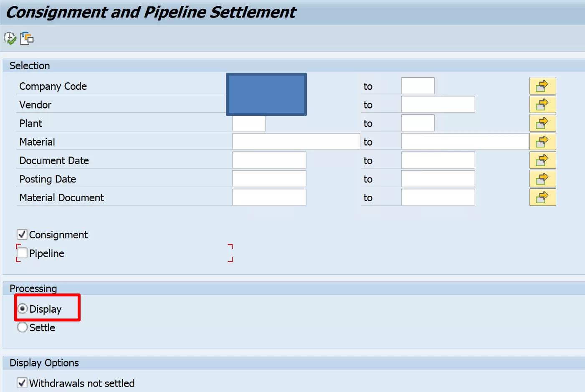Click the Execute clock icon in toolbar
585x392 pixels.
coord(10,38)
